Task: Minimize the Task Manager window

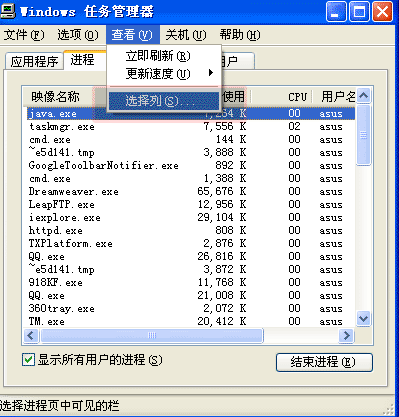Action: (336, 12)
